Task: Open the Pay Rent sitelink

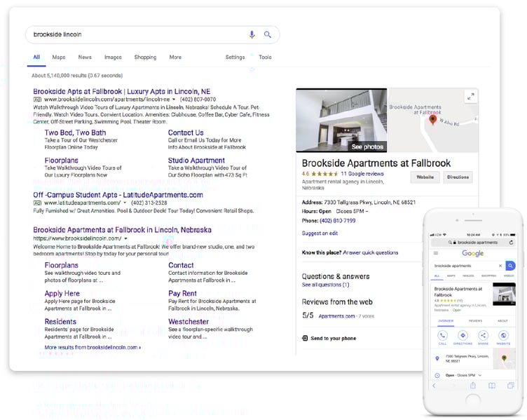Action: click(182, 294)
